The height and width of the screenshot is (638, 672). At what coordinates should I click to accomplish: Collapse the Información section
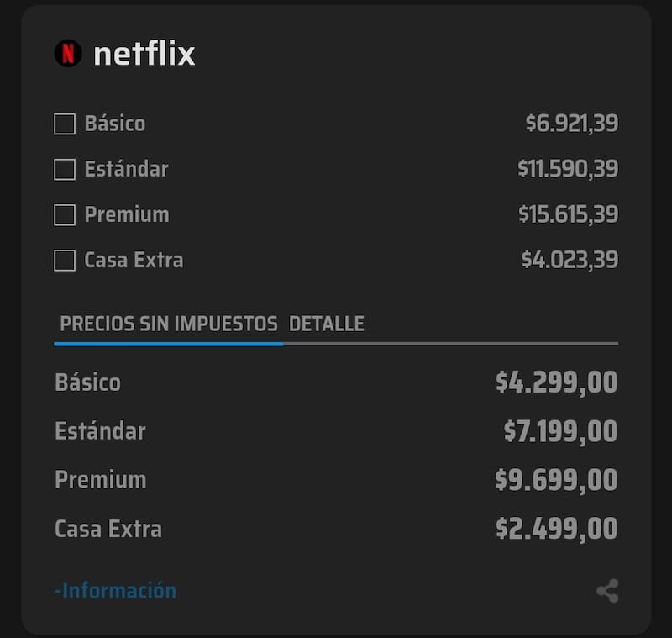(114, 590)
